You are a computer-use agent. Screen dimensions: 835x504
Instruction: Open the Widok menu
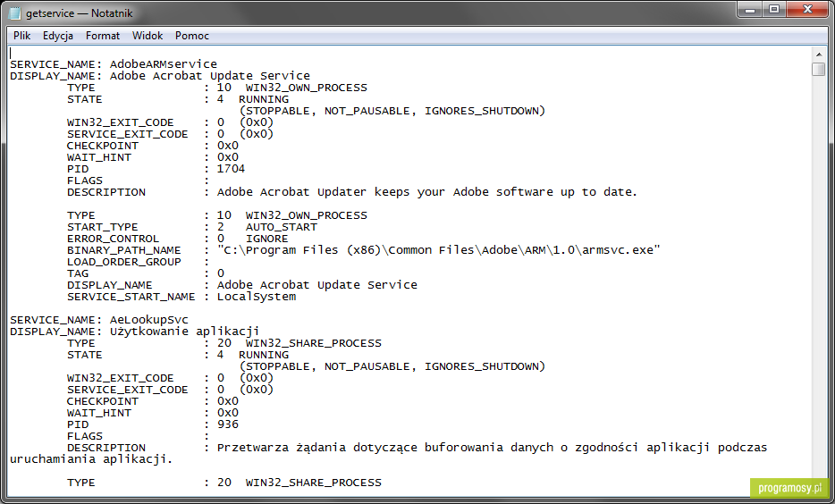click(147, 36)
